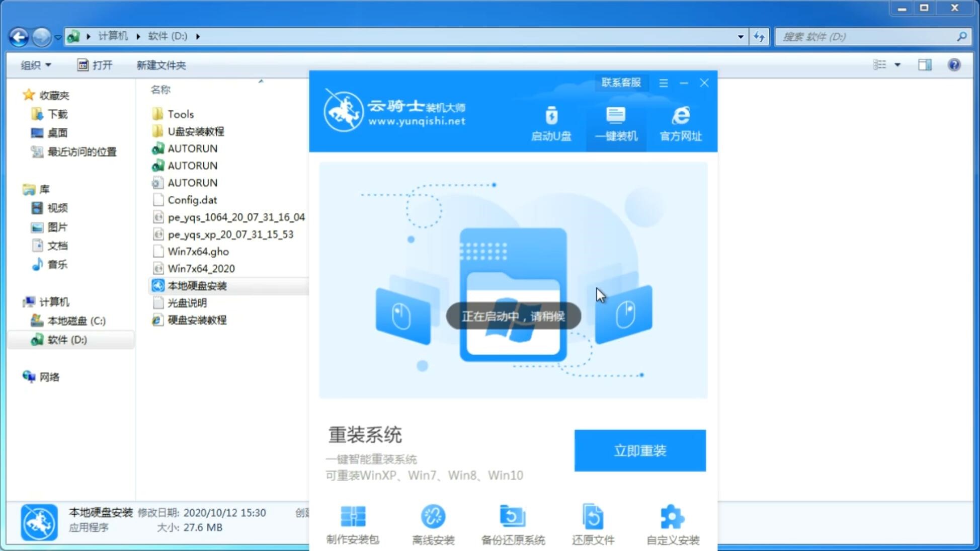Click the 立即重装 (Reinstall Now) button
Image resolution: width=980 pixels, height=551 pixels.
click(x=640, y=451)
